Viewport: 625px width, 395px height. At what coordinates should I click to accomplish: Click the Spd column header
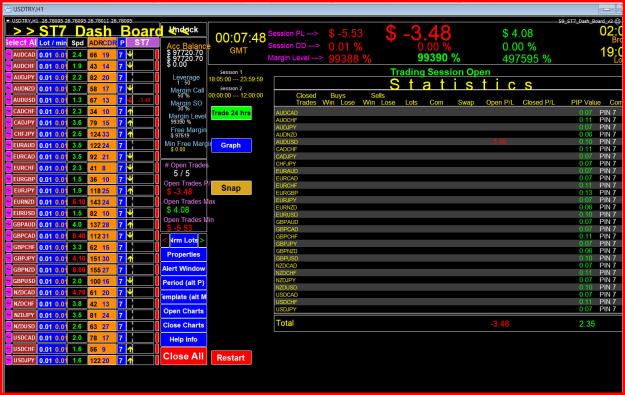77,43
